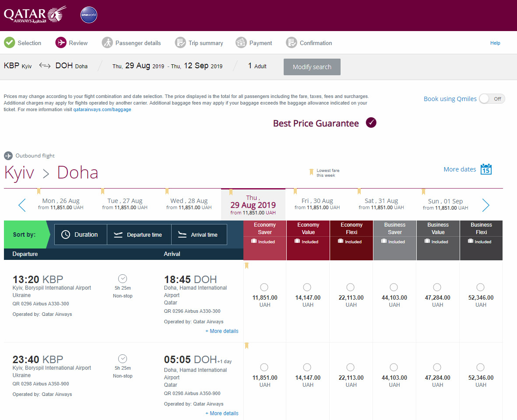Go to next week of dates
Screen dimensions: 517x420
[485, 205]
